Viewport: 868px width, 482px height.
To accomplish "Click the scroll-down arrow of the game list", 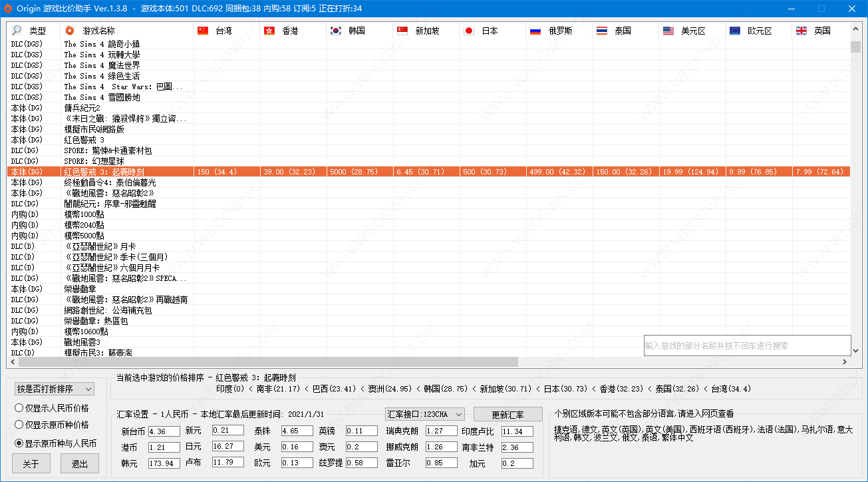I will [856, 351].
